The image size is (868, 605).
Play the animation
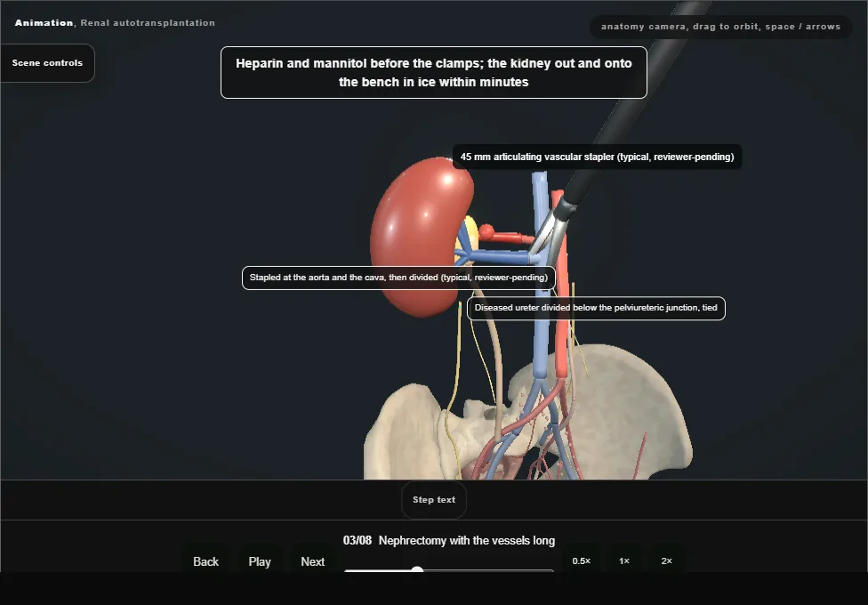coord(260,561)
